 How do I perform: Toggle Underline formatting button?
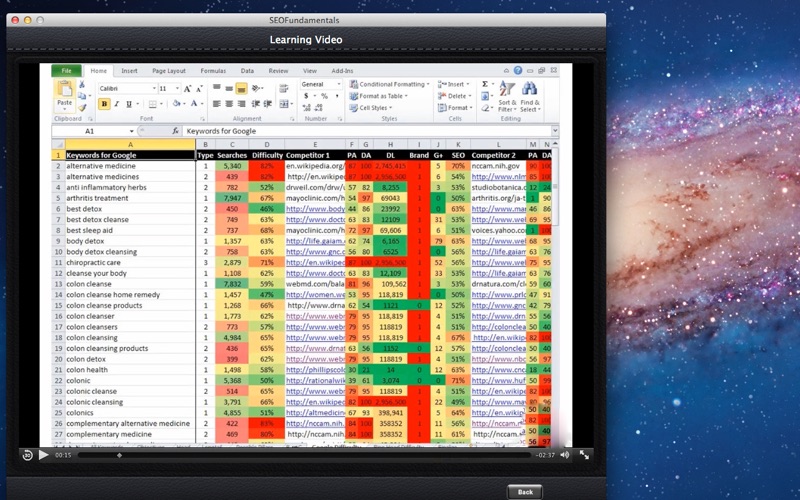(129, 104)
